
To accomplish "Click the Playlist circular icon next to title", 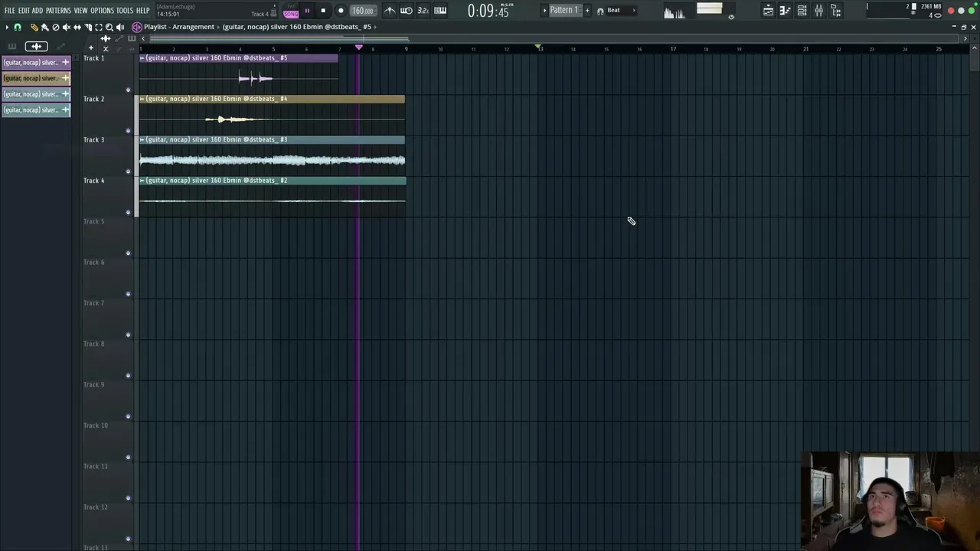I will click(x=136, y=27).
